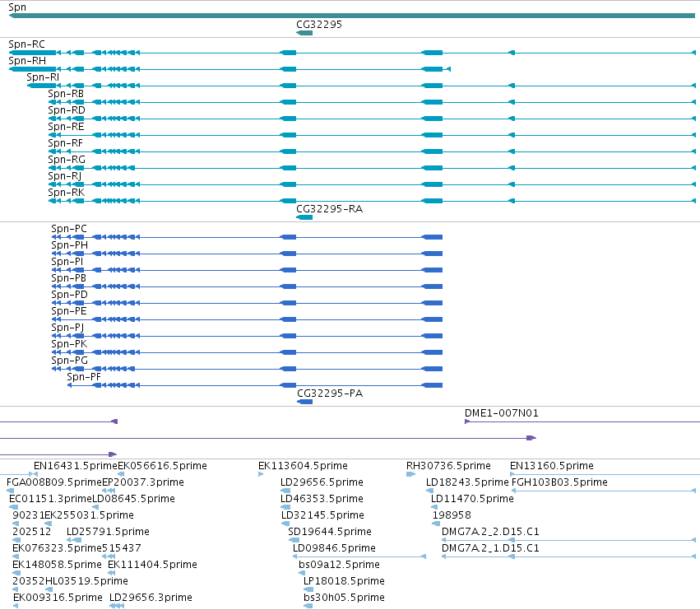Select protein Spn-PF label

coord(83,377)
